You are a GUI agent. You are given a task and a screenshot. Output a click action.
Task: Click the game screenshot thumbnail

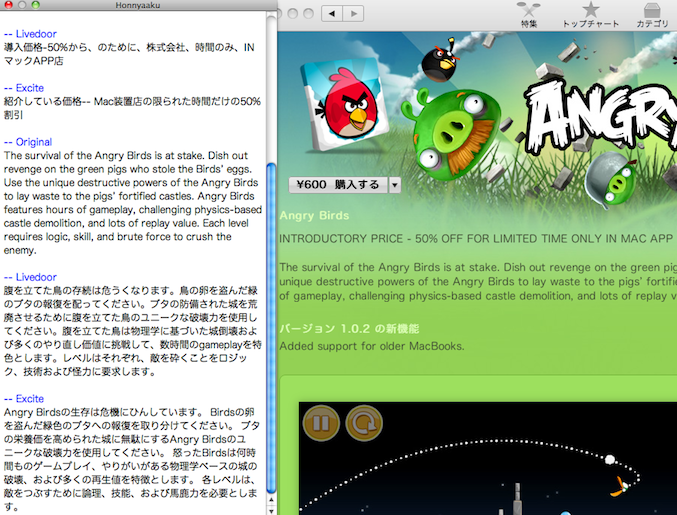pyautogui.click(x=487, y=458)
